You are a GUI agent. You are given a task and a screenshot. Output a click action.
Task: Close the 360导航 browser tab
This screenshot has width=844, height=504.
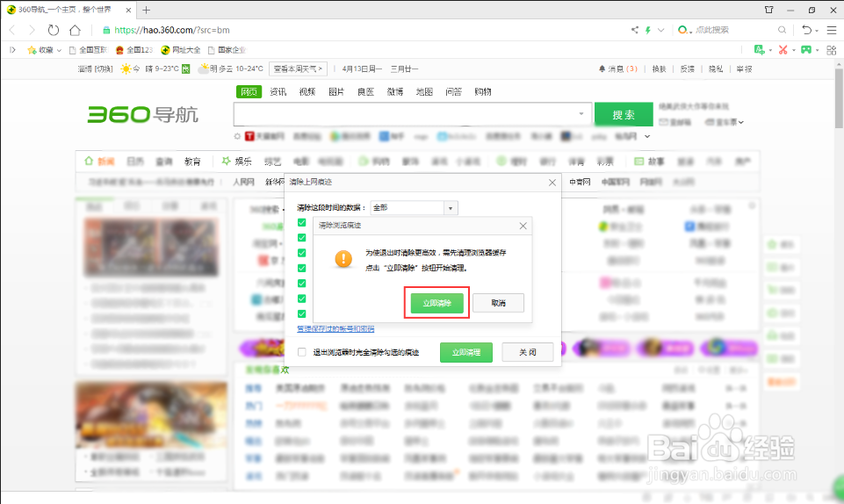tap(128, 10)
